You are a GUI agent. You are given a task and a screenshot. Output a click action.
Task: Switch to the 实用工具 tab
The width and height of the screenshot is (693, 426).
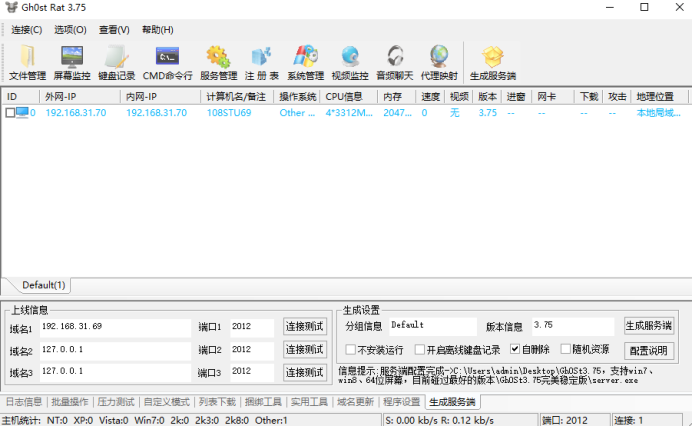pyautogui.click(x=309, y=402)
